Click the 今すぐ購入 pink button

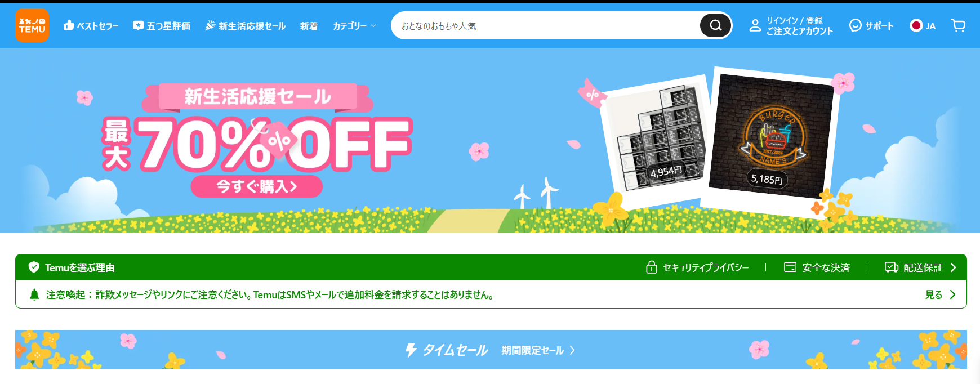(257, 186)
